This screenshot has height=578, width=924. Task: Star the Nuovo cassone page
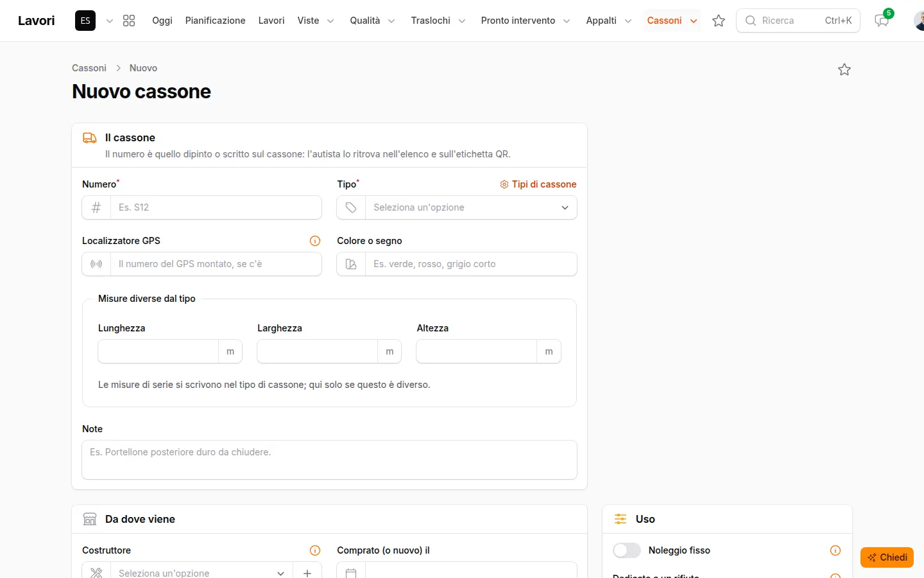point(844,69)
